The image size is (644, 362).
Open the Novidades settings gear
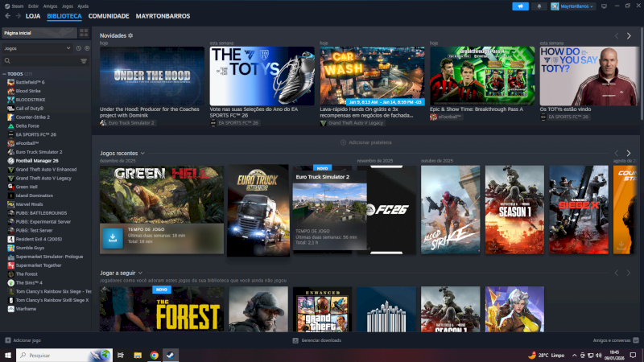(x=130, y=35)
